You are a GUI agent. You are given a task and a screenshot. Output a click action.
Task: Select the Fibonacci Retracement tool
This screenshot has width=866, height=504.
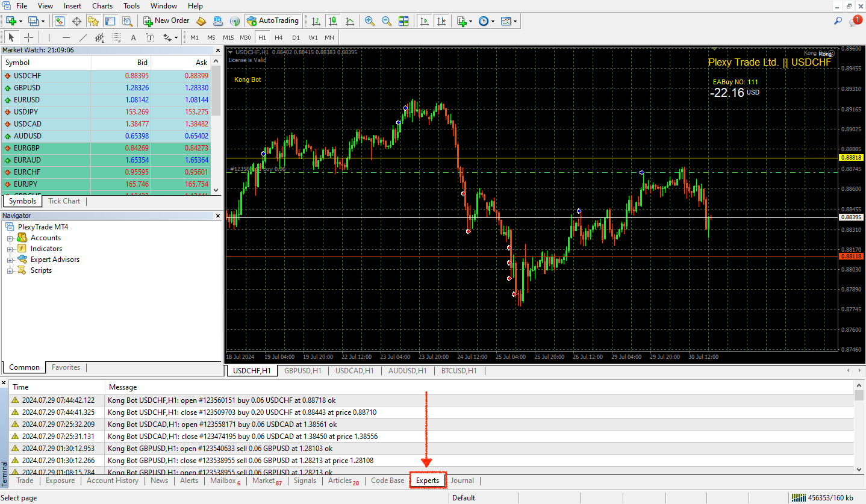click(117, 37)
